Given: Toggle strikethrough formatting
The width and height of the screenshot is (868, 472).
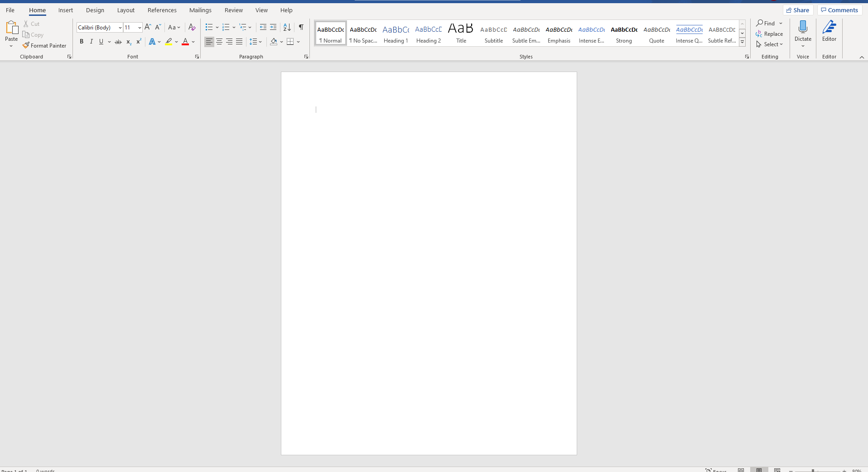Looking at the screenshot, I should click(118, 42).
